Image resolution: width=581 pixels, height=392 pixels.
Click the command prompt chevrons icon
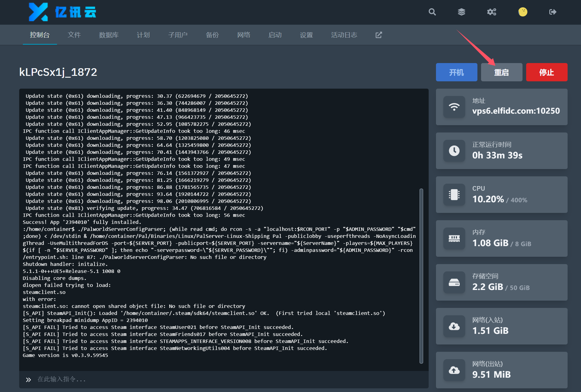(28, 380)
